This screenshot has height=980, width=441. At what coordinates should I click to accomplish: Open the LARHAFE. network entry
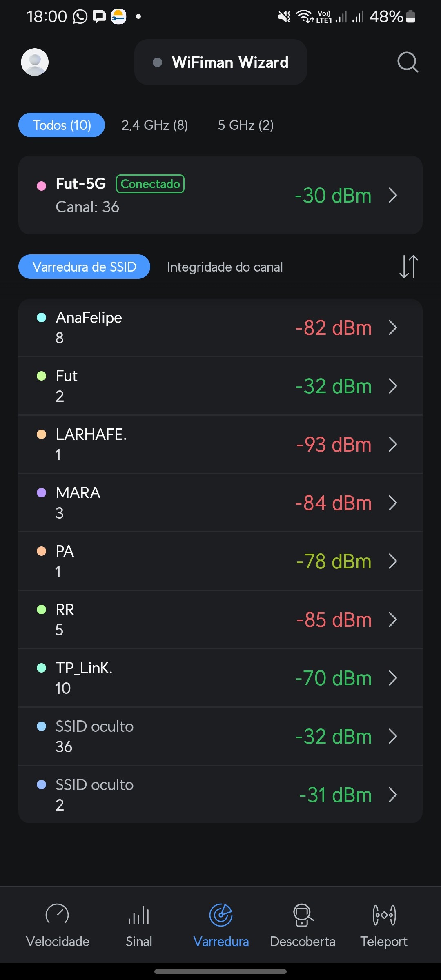click(204, 444)
